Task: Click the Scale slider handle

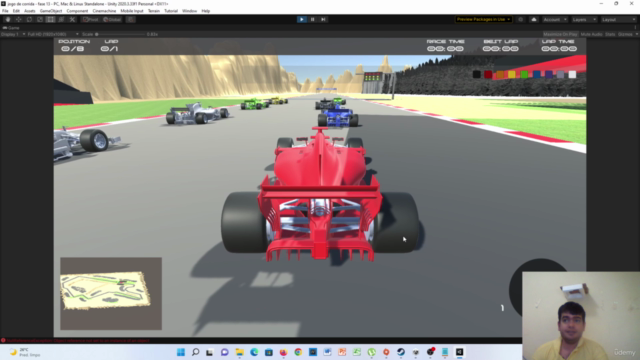Action: click(97, 34)
